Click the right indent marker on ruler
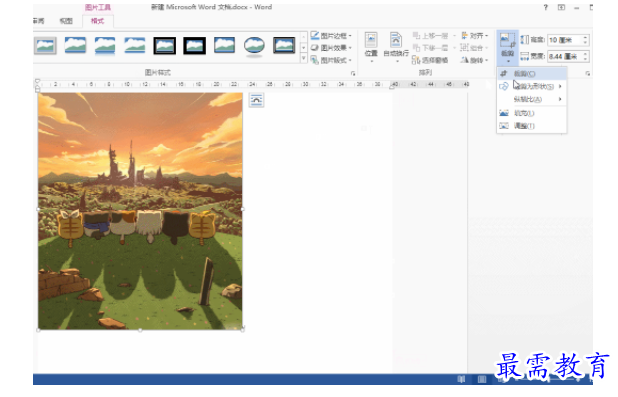 coord(392,87)
